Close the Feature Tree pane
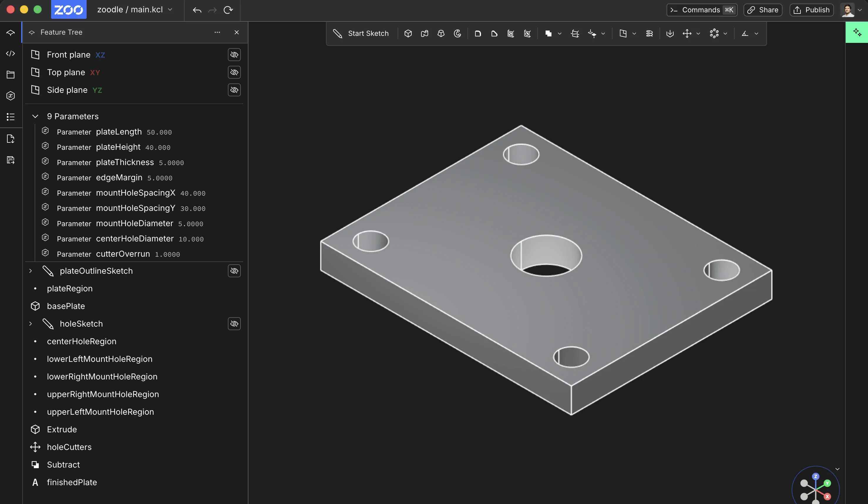Screen dimensions: 868x504 point(237,32)
